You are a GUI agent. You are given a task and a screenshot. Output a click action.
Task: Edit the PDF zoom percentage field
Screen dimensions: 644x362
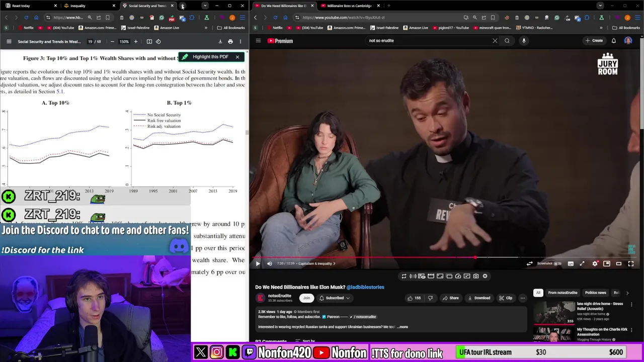(x=124, y=41)
